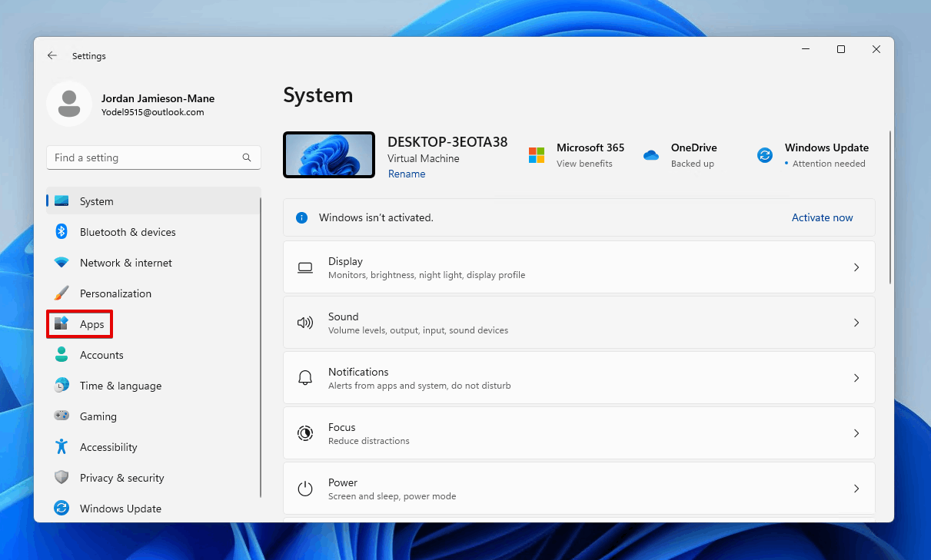Open Accessibility settings page
This screenshot has width=931, height=560.
click(153, 447)
